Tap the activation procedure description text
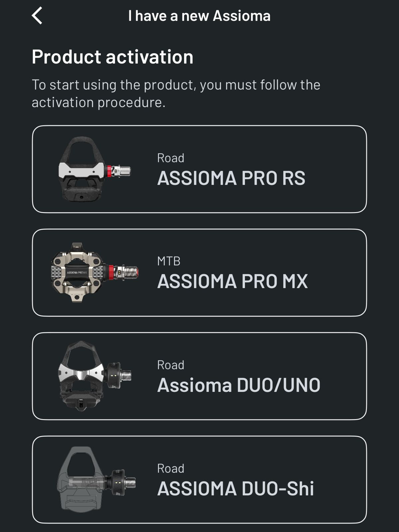The image size is (399, 532). pyautogui.click(x=176, y=93)
